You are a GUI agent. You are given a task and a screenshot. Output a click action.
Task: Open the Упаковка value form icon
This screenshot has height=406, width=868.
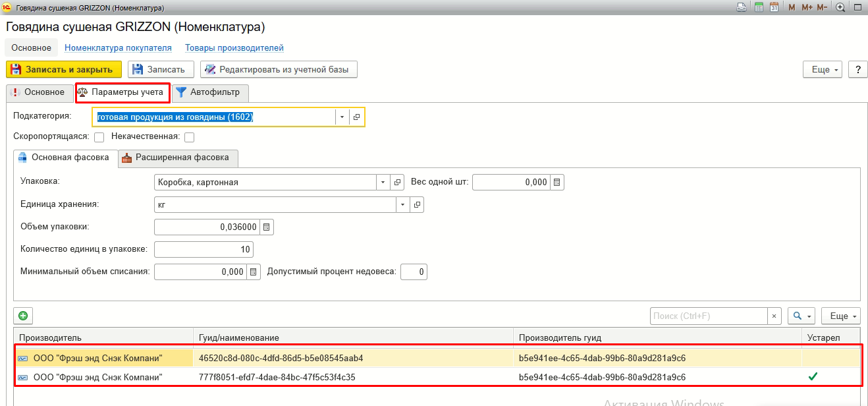click(396, 183)
